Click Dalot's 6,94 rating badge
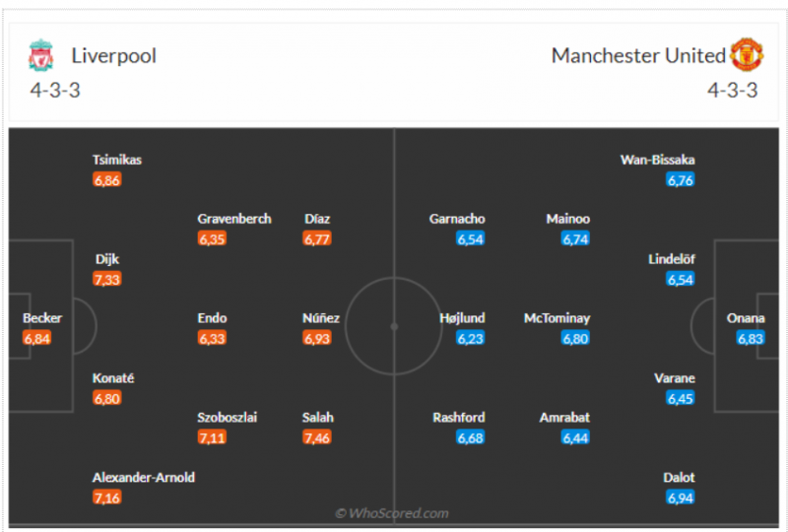This screenshot has width=788, height=532. (x=681, y=498)
